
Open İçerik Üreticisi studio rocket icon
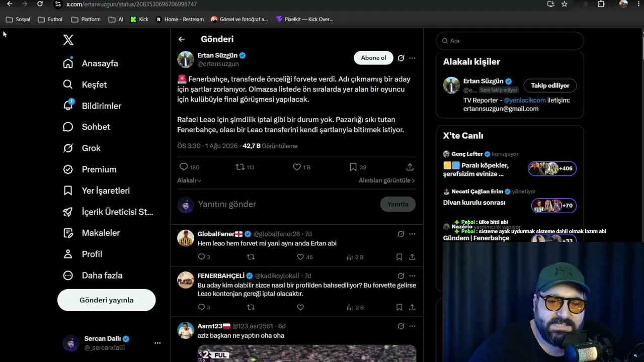click(x=68, y=212)
